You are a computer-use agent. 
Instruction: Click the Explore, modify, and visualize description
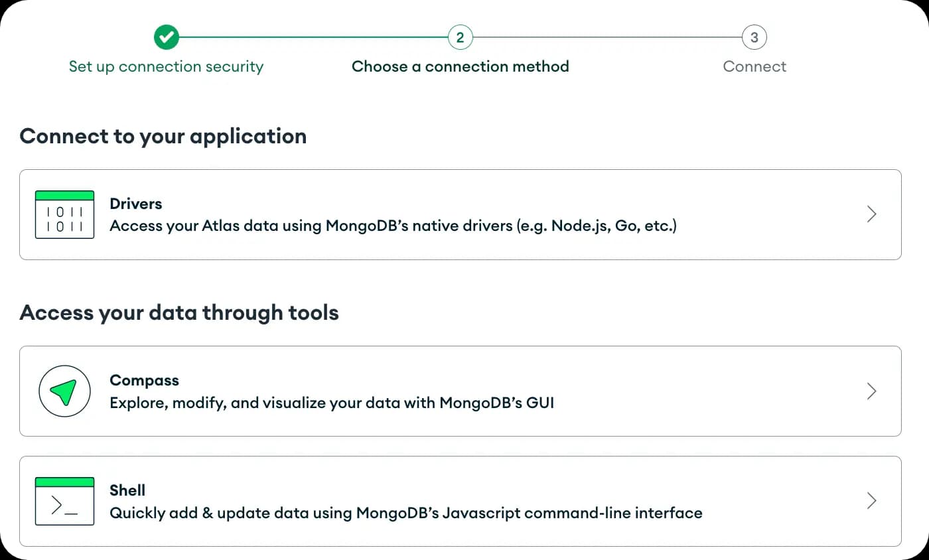[332, 403]
